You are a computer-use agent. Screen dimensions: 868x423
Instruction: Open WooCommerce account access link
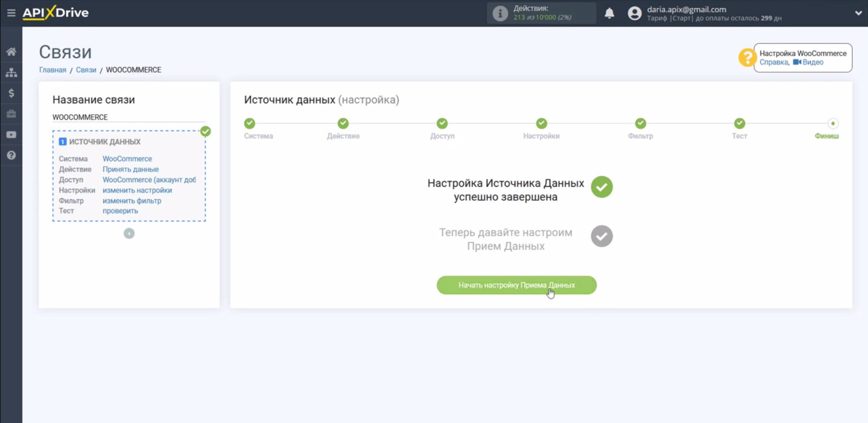(149, 180)
